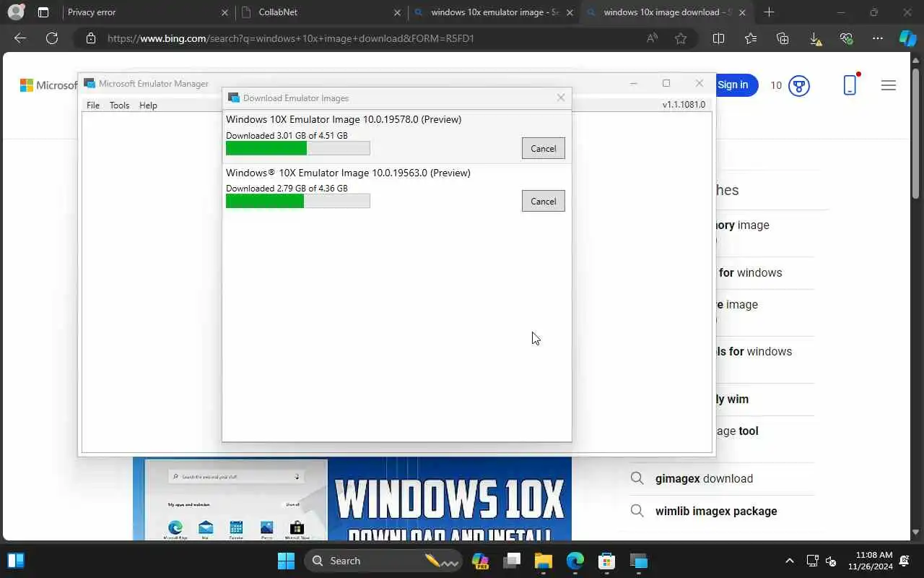Open Bing hamburger menu

click(x=889, y=85)
